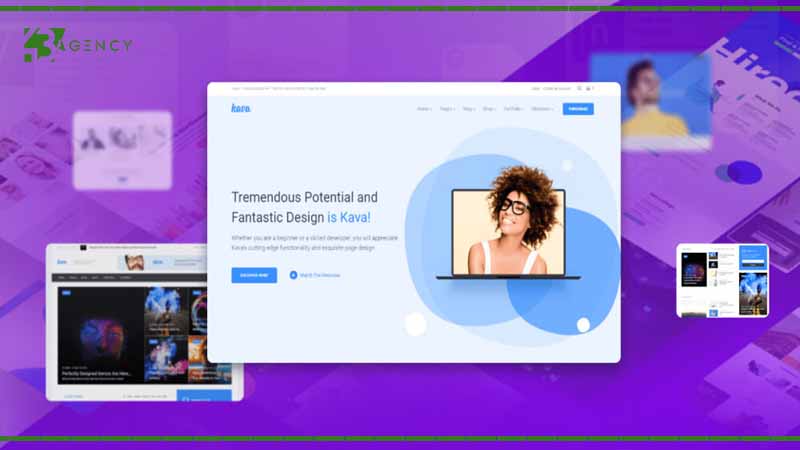Click the play icon beside Watch The Overview
800x450 pixels.
[293, 274]
